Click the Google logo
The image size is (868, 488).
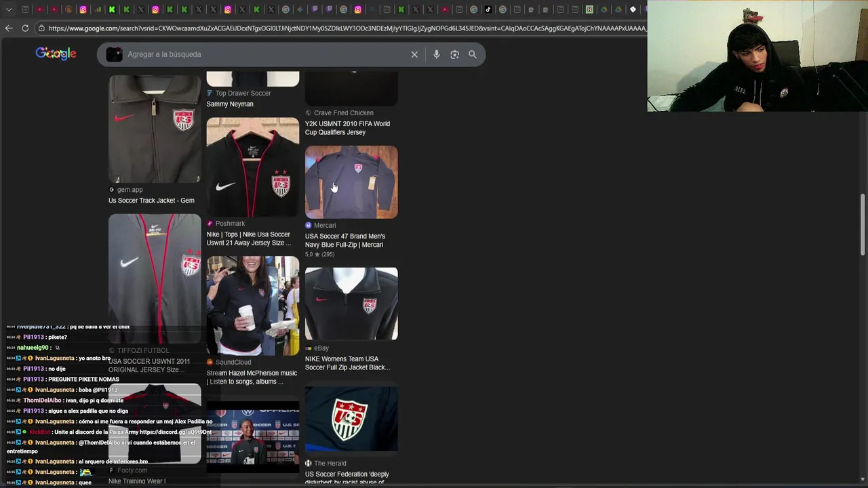coord(56,54)
